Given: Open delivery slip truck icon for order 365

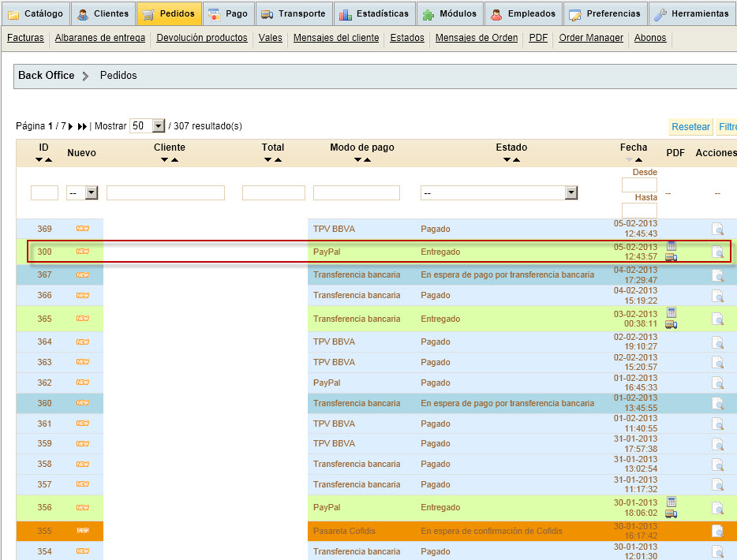Looking at the screenshot, I should pos(671,324).
